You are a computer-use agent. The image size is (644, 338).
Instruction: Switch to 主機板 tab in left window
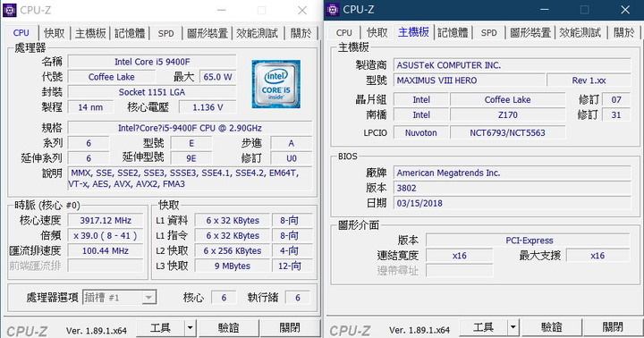click(x=90, y=33)
